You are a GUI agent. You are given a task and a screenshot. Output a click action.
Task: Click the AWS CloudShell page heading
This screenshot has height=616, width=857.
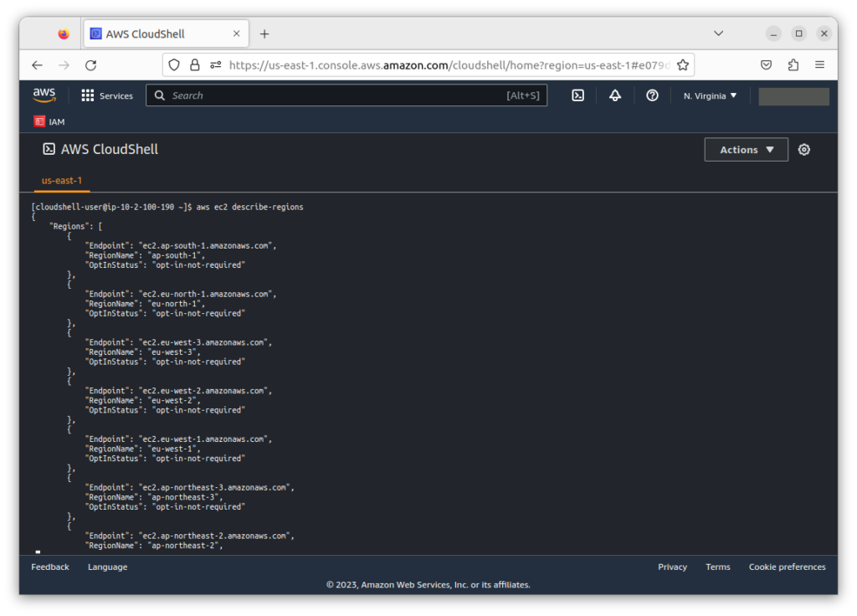point(110,149)
